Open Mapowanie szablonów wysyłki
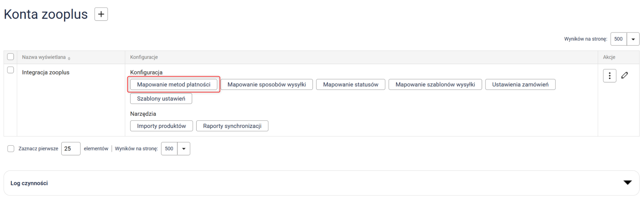 point(435,85)
